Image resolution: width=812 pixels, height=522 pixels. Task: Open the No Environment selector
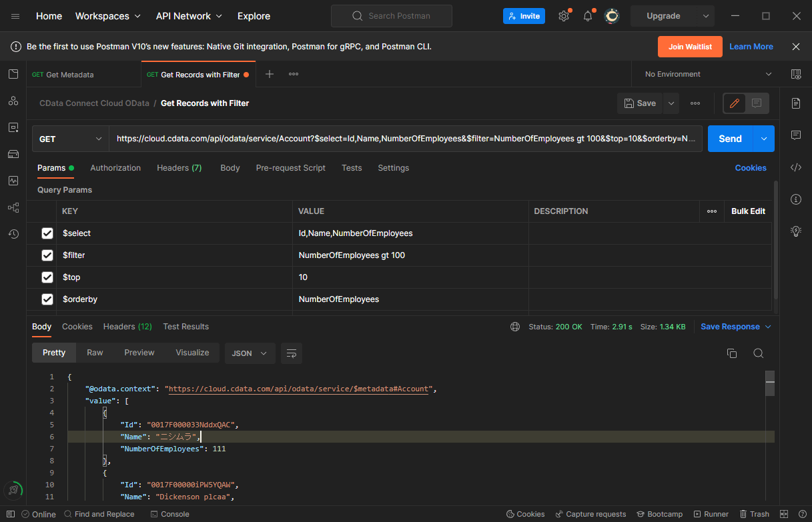708,74
